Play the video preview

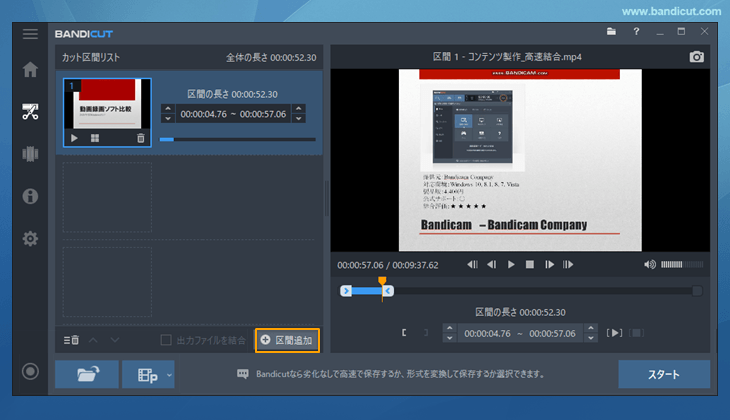pyautogui.click(x=511, y=264)
